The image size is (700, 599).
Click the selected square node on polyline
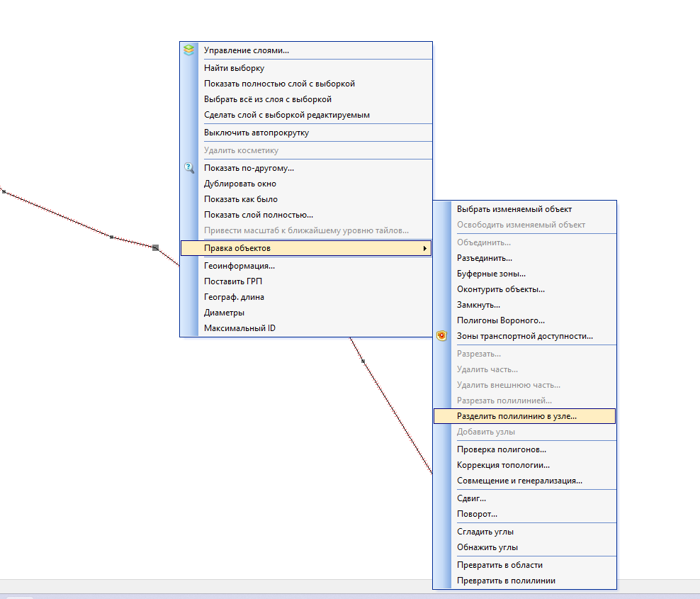point(155,247)
